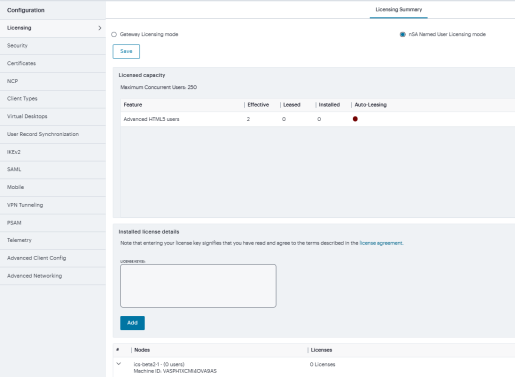This screenshot has height=377, width=515.
Task: Expand the ics-beta2-1 node row
Action: 119,364
